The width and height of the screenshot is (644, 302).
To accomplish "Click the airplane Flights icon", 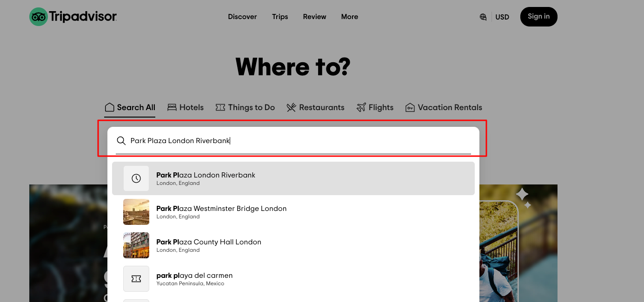I will (361, 107).
